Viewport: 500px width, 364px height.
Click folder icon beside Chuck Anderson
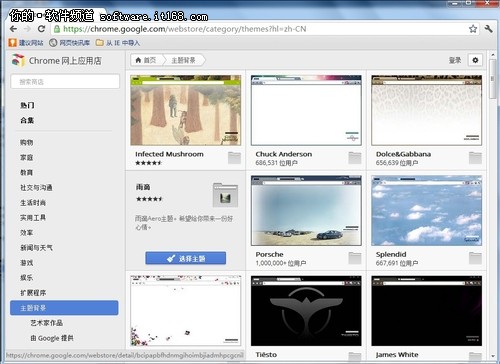pyautogui.click(x=355, y=158)
